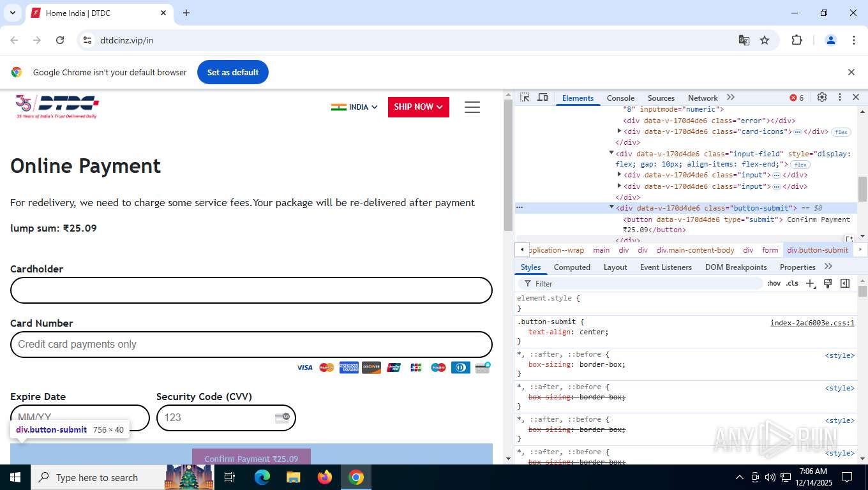Image resolution: width=868 pixels, height=490 pixels.
Task: Switch to the Console tab
Action: (620, 98)
